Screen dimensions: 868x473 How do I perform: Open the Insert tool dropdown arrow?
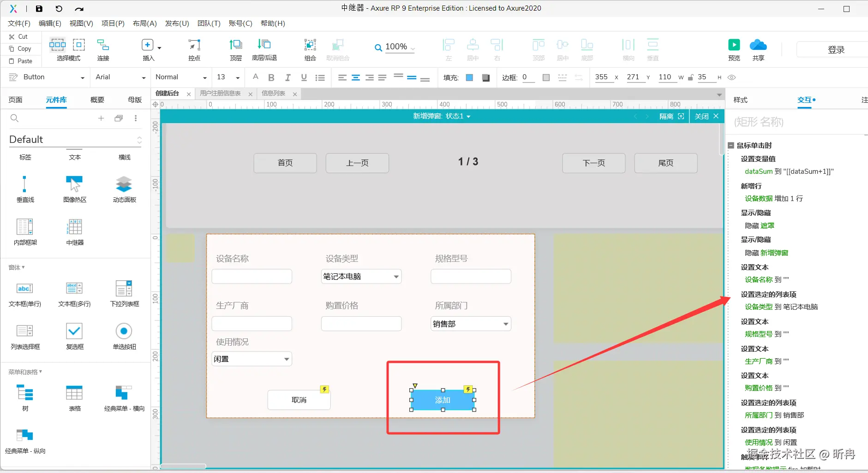(159, 48)
